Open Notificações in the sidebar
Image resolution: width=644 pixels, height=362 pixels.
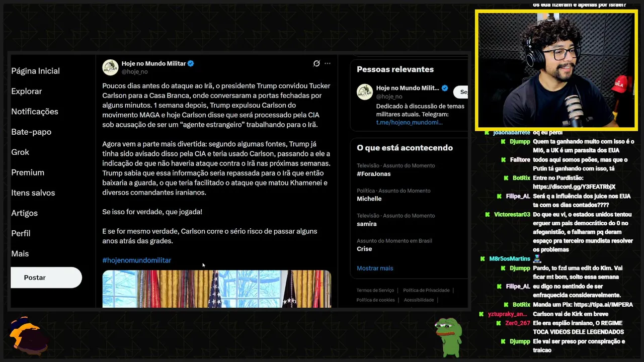pos(35,112)
